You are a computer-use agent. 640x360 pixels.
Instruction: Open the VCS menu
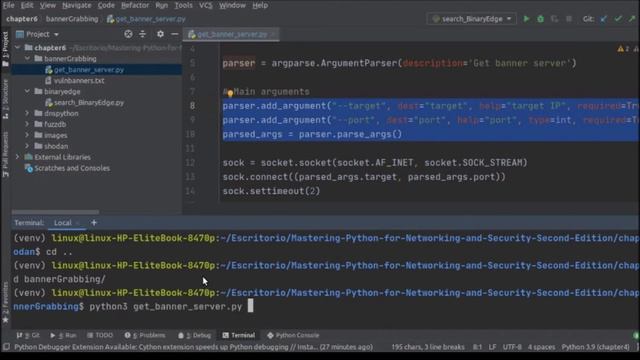[x=206, y=5]
